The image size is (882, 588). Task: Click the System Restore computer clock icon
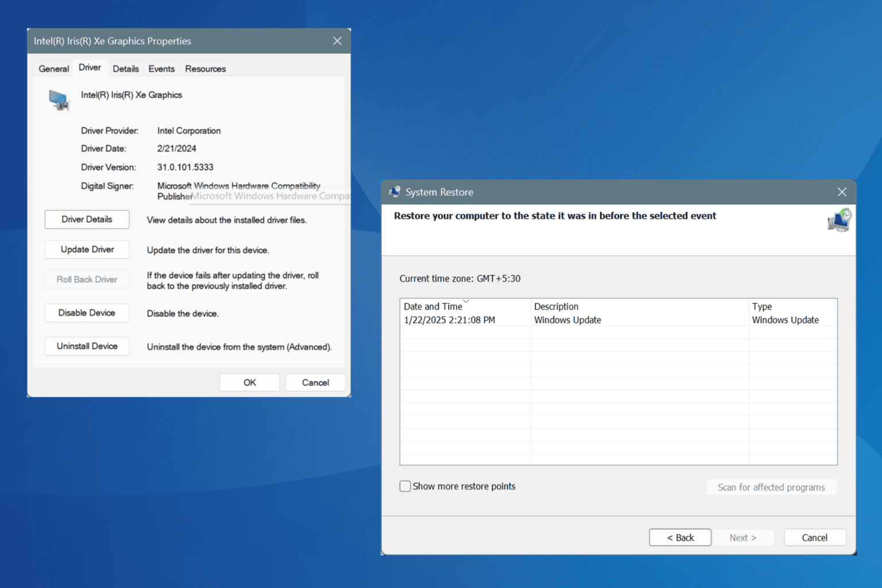[x=840, y=220]
